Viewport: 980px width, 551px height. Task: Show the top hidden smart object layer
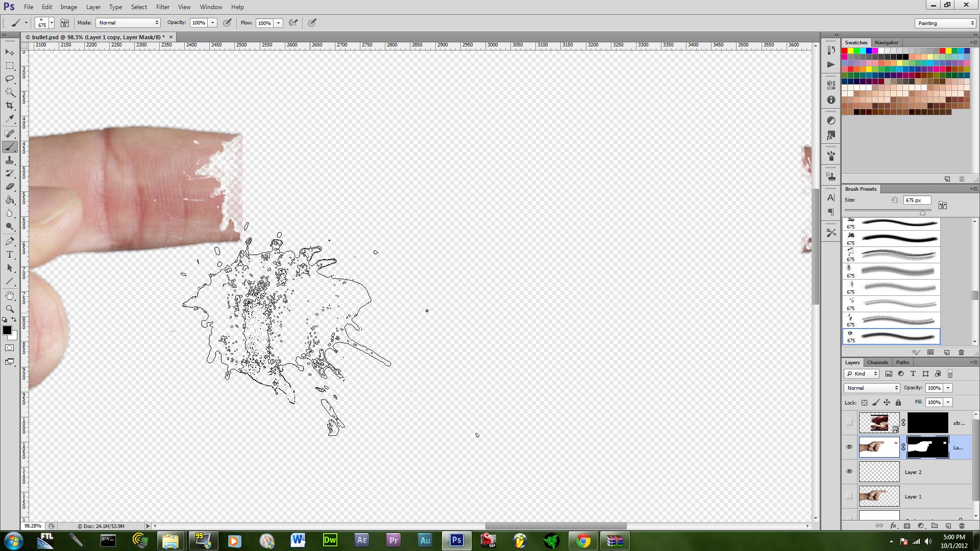tap(849, 422)
